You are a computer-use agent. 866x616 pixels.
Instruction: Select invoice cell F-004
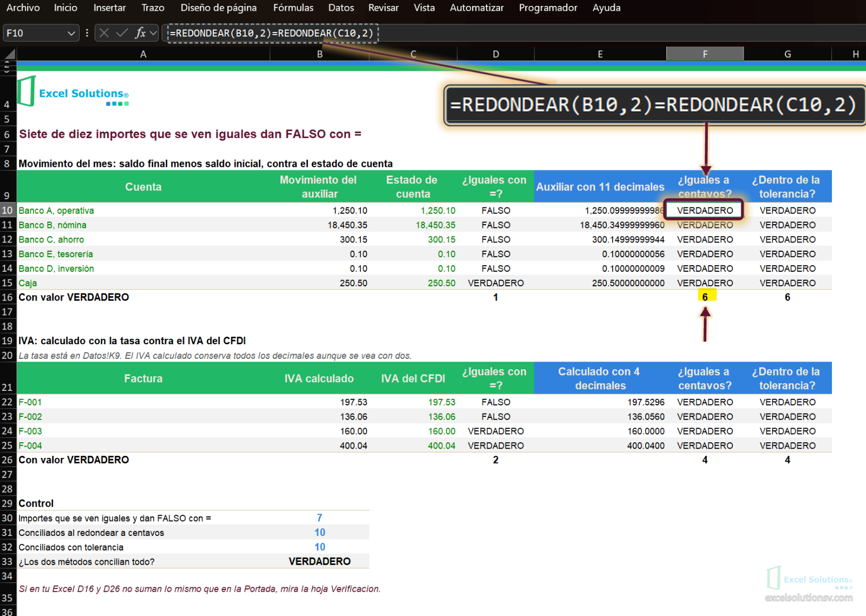(x=143, y=445)
